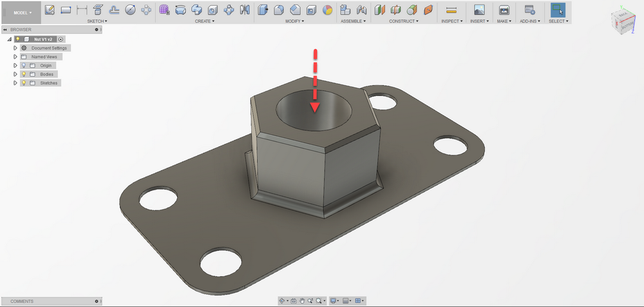Open the ASSEMBLE menu
This screenshot has height=307, width=644.
click(x=353, y=21)
